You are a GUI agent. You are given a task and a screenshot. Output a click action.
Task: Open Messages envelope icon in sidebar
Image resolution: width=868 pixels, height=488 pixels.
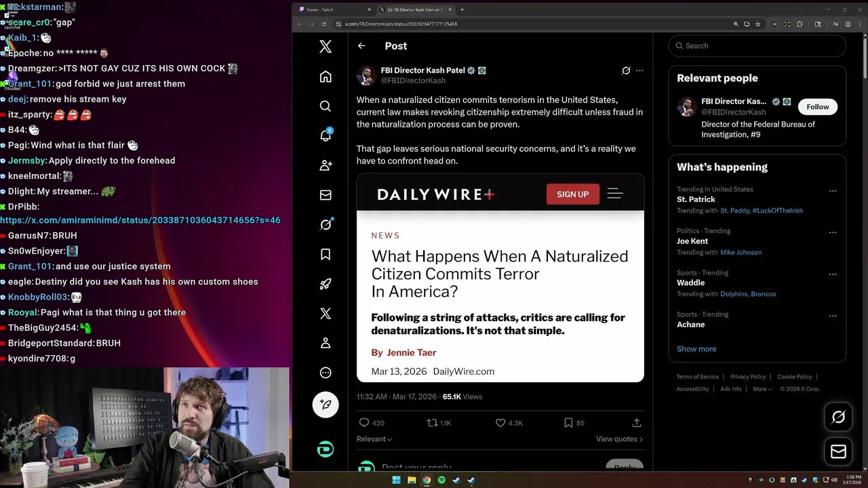click(x=325, y=195)
